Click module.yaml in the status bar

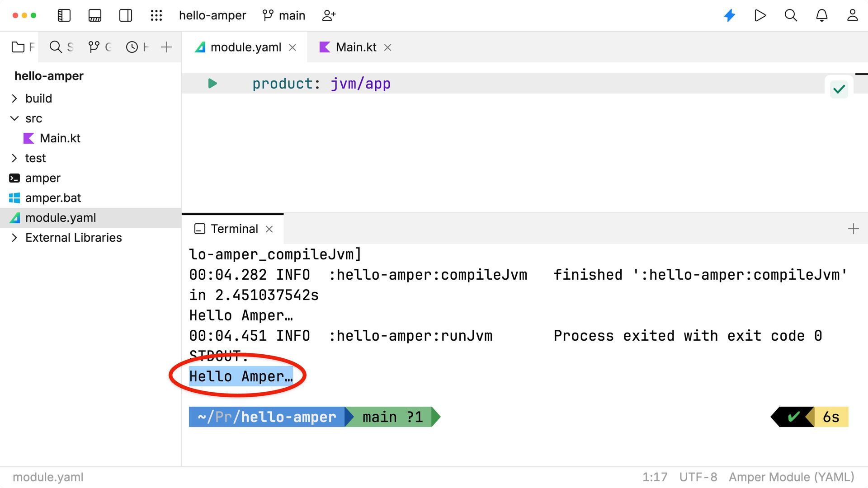[x=48, y=477]
